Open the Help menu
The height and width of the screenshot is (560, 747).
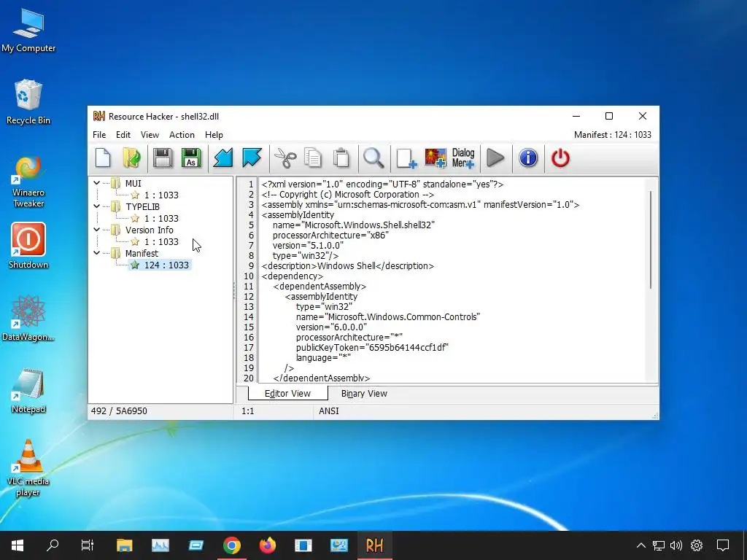(214, 135)
